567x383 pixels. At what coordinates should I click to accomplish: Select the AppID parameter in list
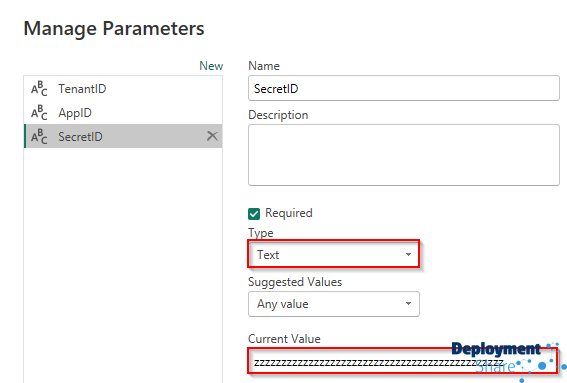(123, 112)
